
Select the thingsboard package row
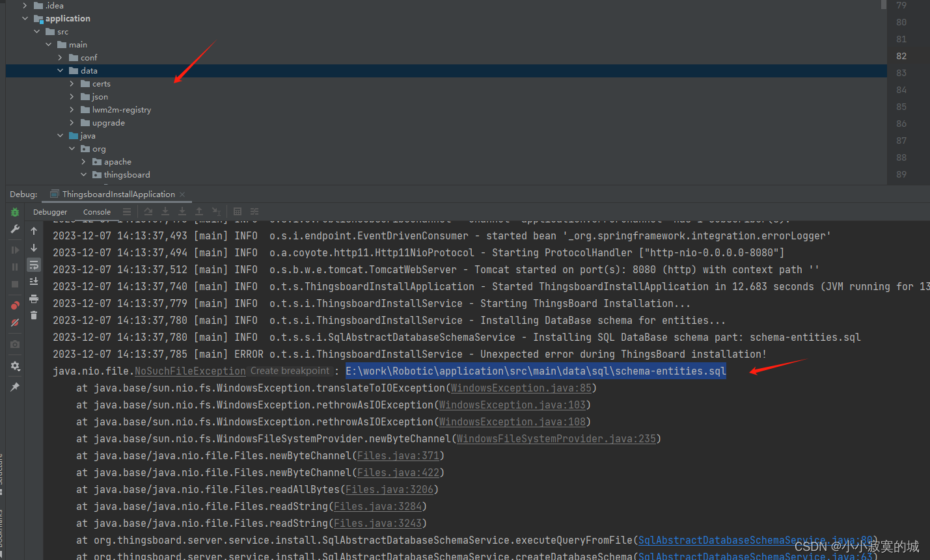point(446,174)
